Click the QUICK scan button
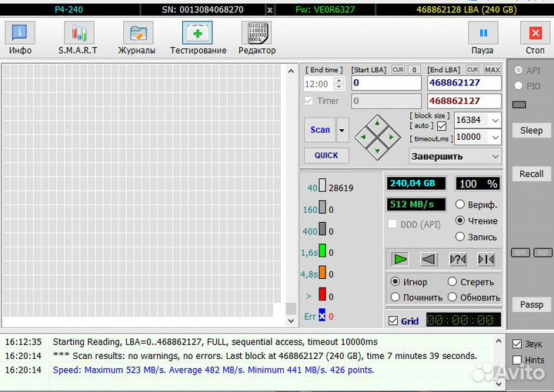 coord(326,155)
